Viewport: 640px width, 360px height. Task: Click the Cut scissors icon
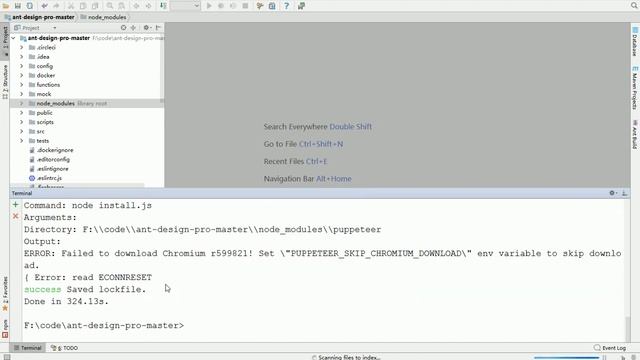tap(71, 6)
